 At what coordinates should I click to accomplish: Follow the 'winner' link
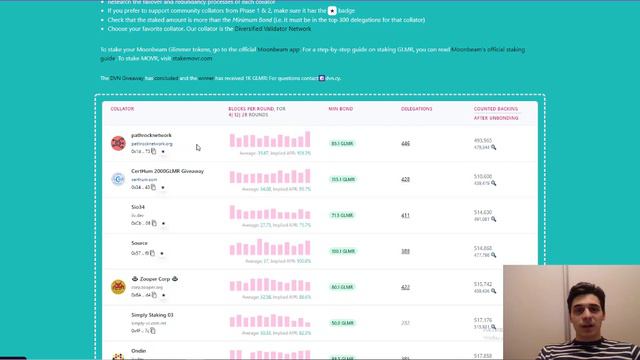[x=206, y=78]
